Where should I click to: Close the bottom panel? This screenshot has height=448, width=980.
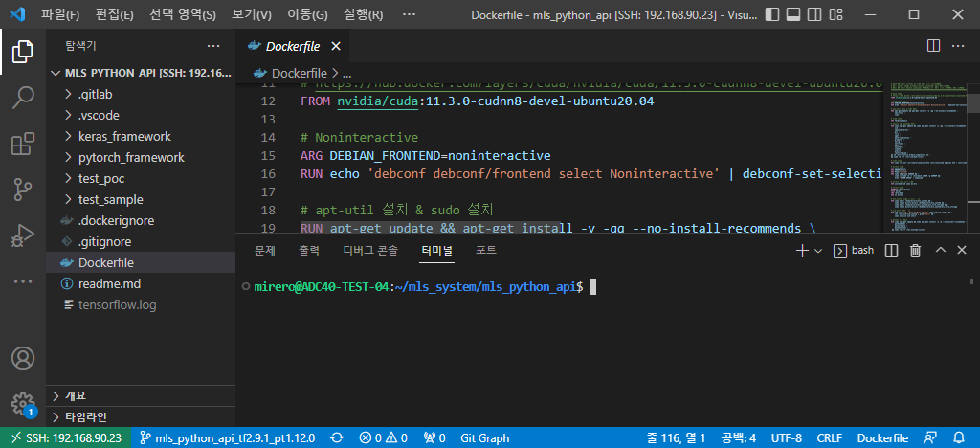pos(961,251)
